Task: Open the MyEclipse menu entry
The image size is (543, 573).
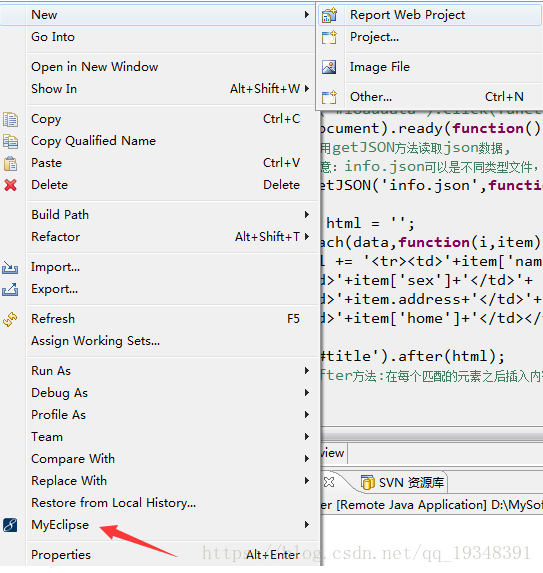Action: [x=159, y=525]
